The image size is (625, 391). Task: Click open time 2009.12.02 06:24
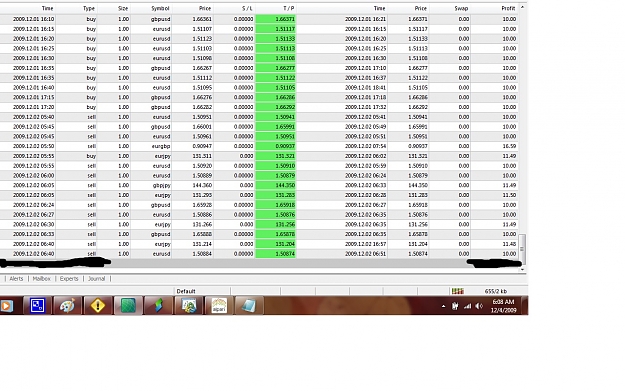tap(33, 205)
